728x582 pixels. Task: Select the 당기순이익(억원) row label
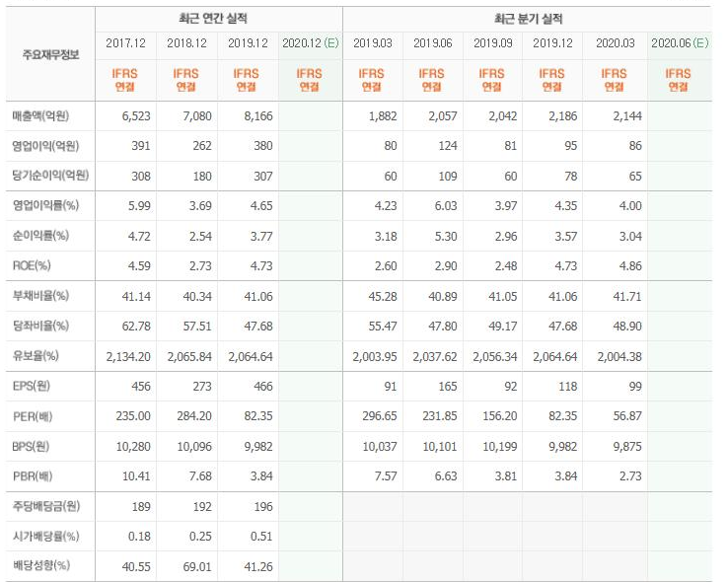[50, 176]
